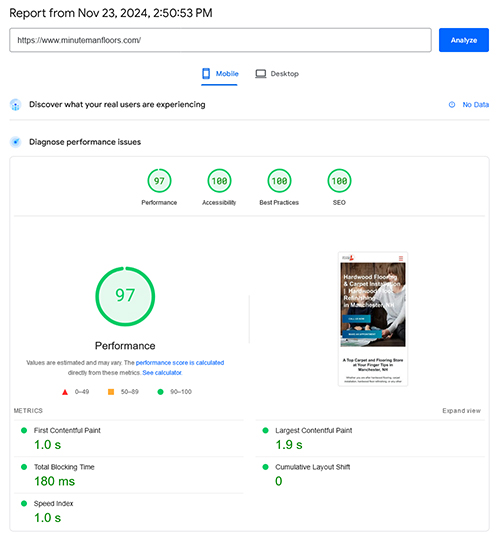The height and width of the screenshot is (533, 500).
Task: Click the desktop laptop icon in tabs
Action: tap(261, 74)
